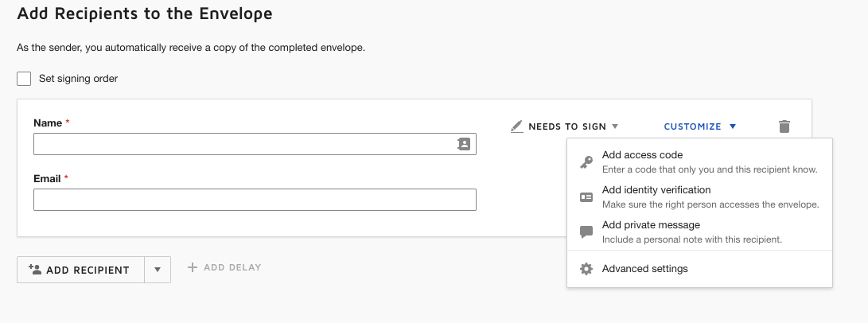The image size is (868, 323).
Task: Select Add access code menu option
Action: pos(642,155)
